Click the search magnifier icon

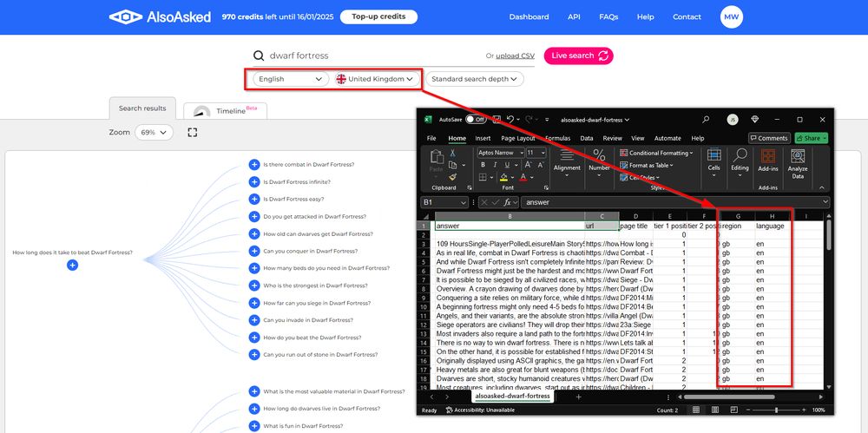pos(259,56)
